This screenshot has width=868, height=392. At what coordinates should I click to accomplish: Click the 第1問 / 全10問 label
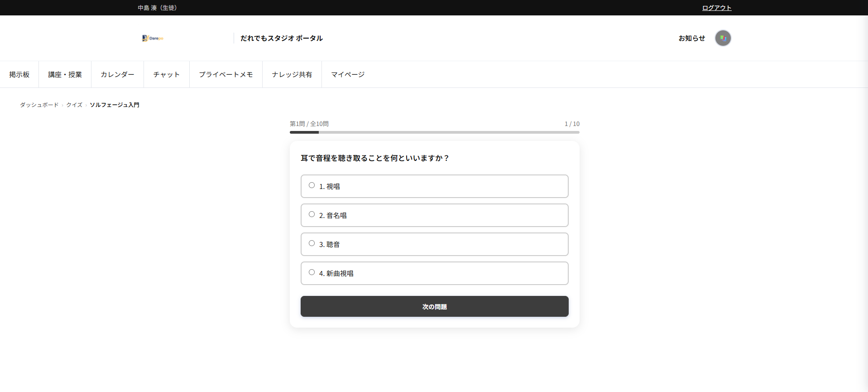[x=309, y=124]
